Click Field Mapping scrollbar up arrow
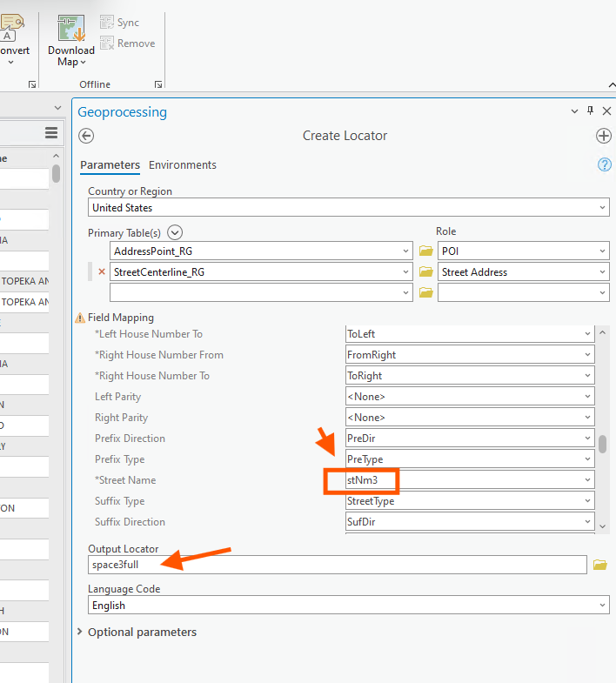616x683 pixels. tap(602, 332)
